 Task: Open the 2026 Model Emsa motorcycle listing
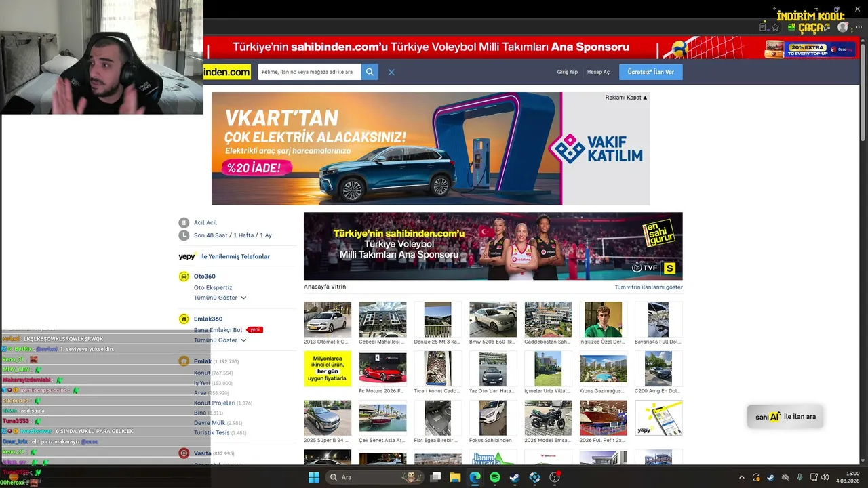(548, 418)
